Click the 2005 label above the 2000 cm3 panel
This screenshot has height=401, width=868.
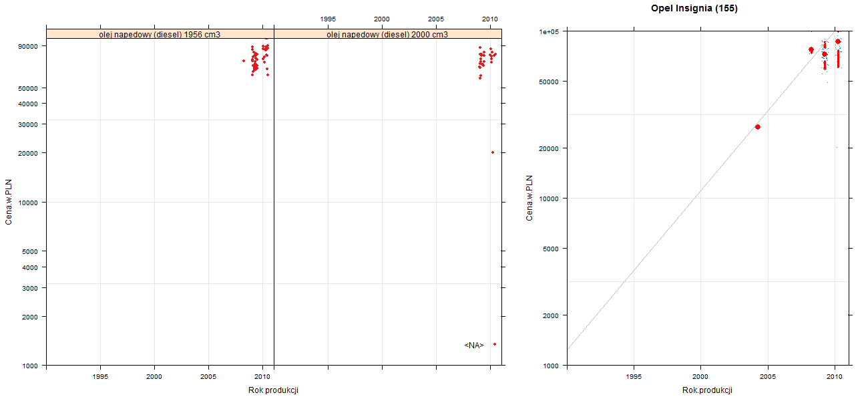pyautogui.click(x=436, y=19)
